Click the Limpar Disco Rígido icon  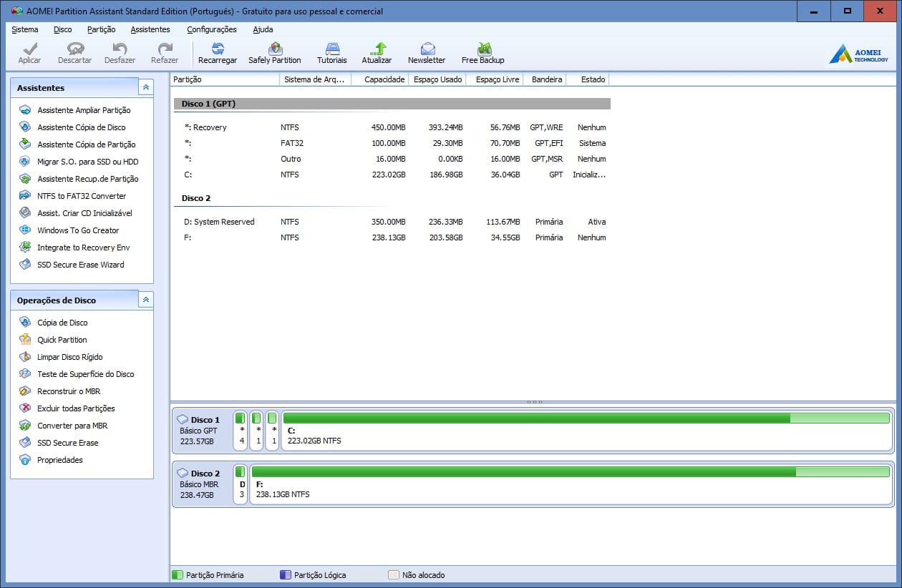coord(25,357)
